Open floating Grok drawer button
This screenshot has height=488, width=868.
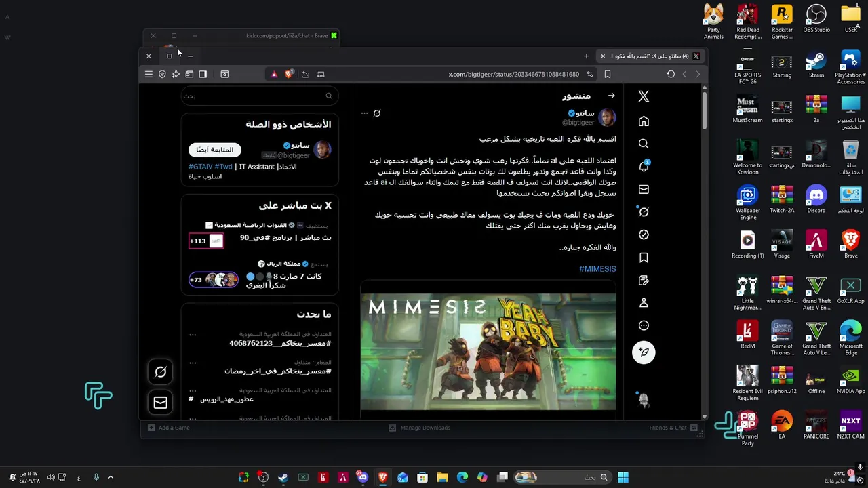161,371
